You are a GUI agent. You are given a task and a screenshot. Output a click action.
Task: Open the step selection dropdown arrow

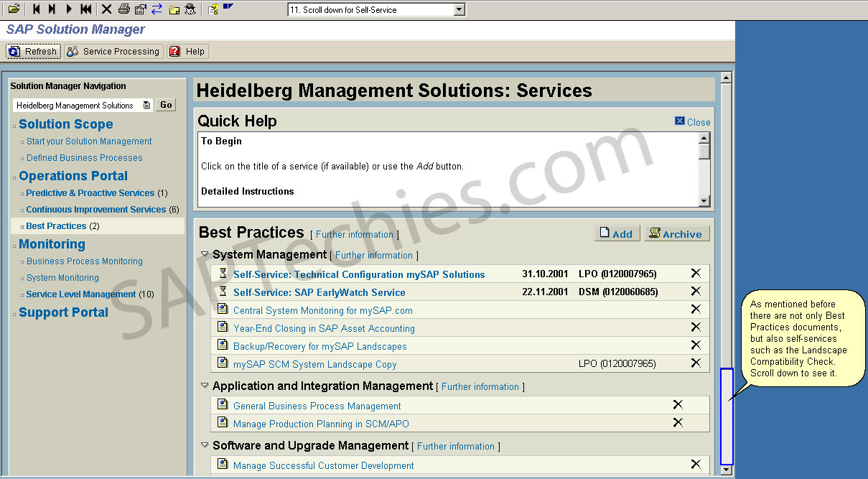pos(459,10)
